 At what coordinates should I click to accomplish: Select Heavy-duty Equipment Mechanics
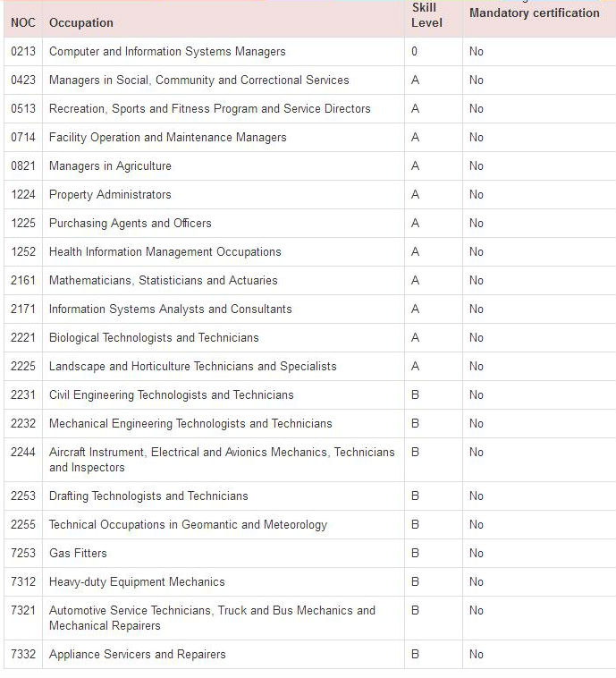point(137,582)
